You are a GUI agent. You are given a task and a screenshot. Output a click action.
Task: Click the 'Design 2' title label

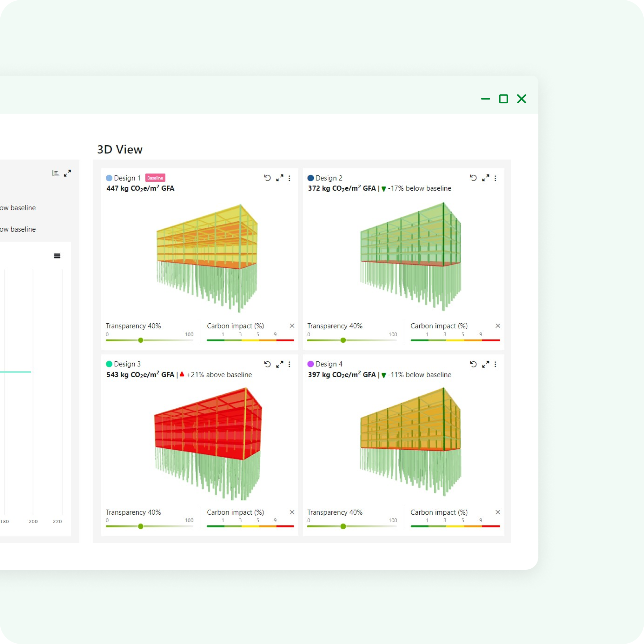coord(329,178)
